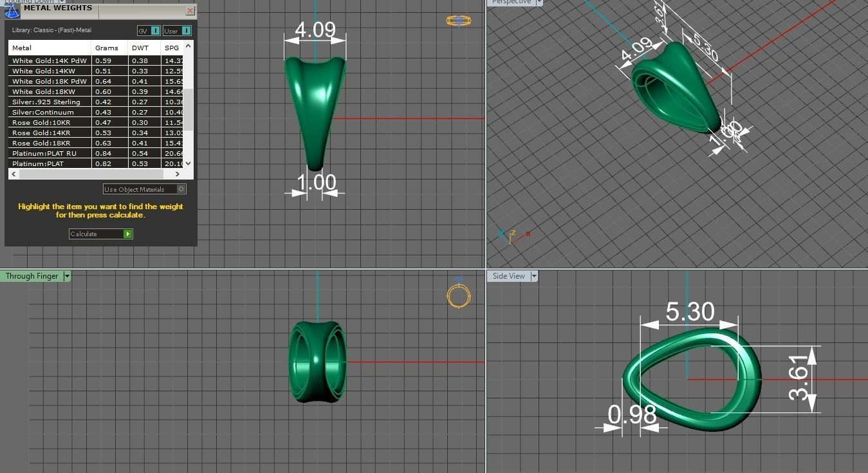
Task: Click the 0.98 dimension in Side View
Action: [x=632, y=414]
